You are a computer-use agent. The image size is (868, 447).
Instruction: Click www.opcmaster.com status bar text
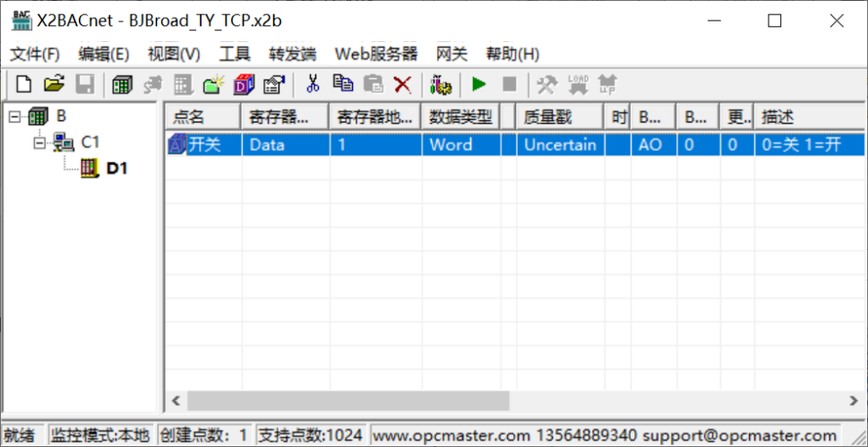(x=451, y=435)
